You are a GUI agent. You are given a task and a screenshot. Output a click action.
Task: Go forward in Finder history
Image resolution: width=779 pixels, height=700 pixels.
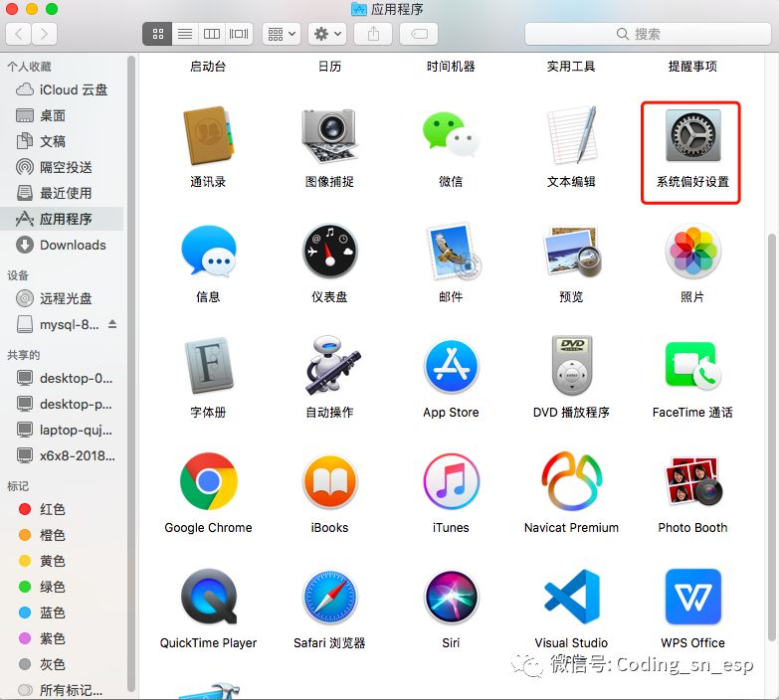(44, 34)
